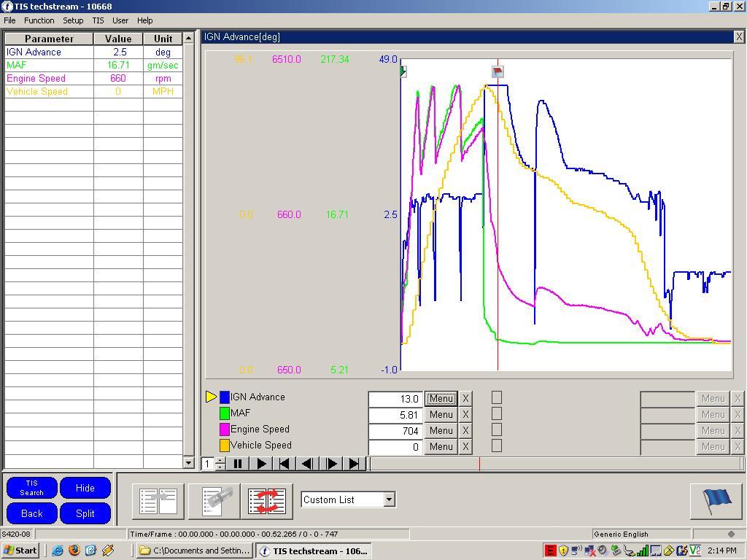Open Menu for MAF graph

441,414
